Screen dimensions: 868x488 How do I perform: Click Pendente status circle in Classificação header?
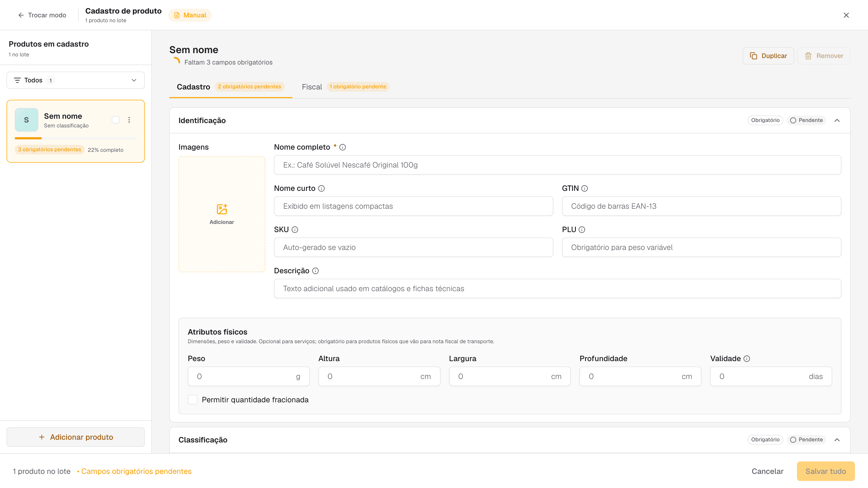coord(793,440)
